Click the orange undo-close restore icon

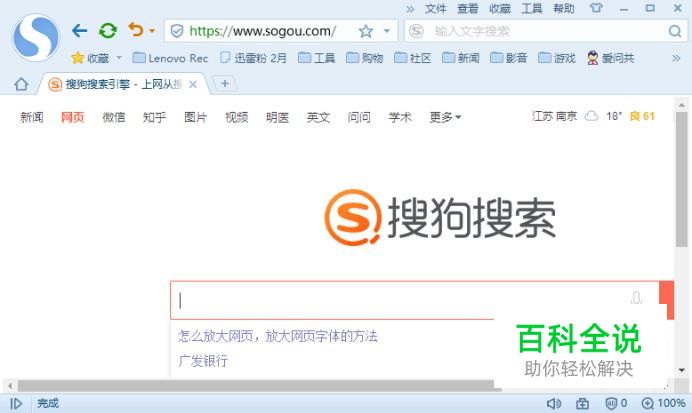(136, 30)
